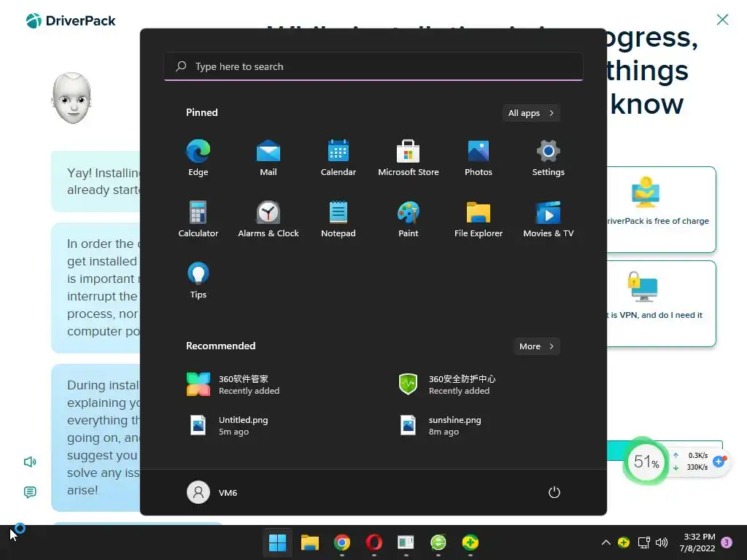Focus the Type here to search box
Viewport: 747px width, 560px height.
coord(373,66)
